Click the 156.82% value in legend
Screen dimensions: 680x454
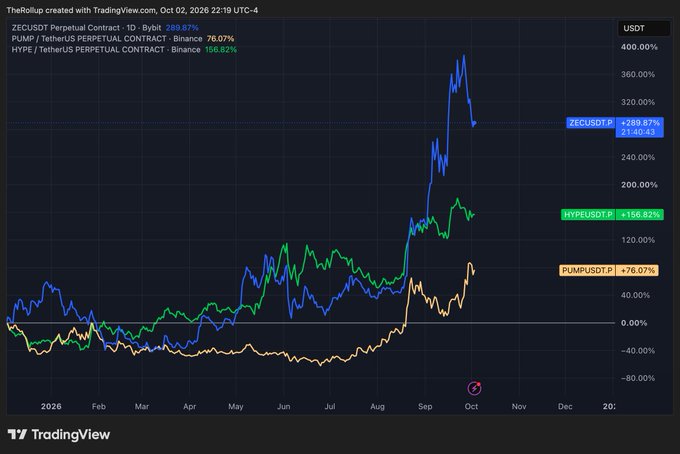coord(221,49)
